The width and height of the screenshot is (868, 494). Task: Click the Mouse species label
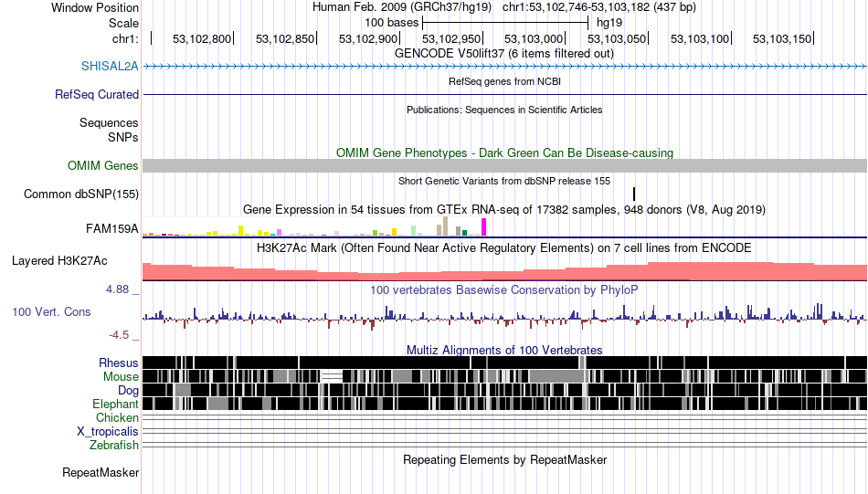pos(121,377)
